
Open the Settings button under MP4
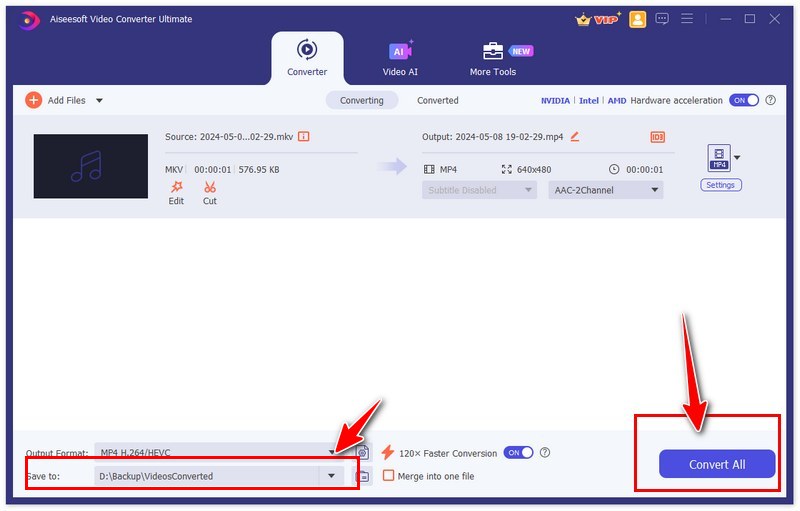pos(720,185)
